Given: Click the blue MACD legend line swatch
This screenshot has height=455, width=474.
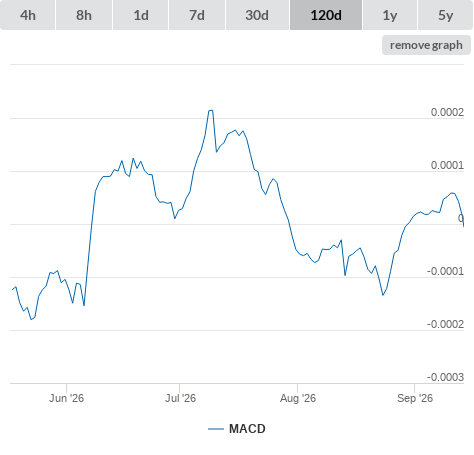Looking at the screenshot, I should click(x=216, y=429).
